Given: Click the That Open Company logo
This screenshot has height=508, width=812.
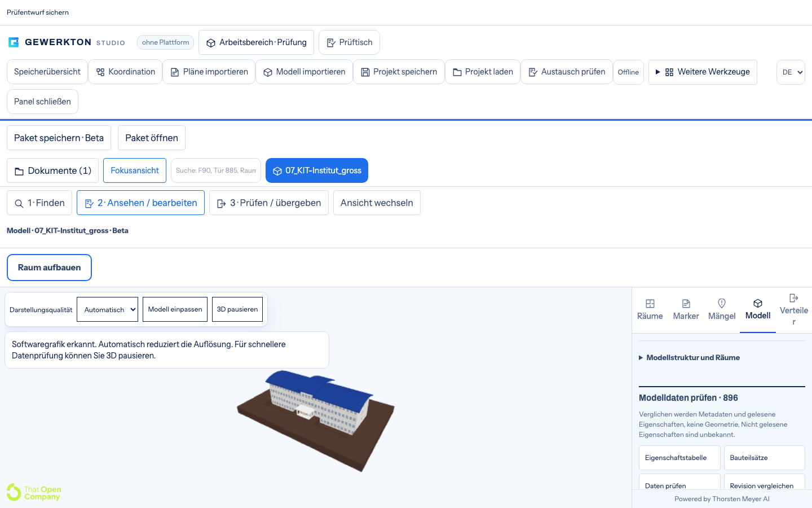Looking at the screenshot, I should coord(34,492).
